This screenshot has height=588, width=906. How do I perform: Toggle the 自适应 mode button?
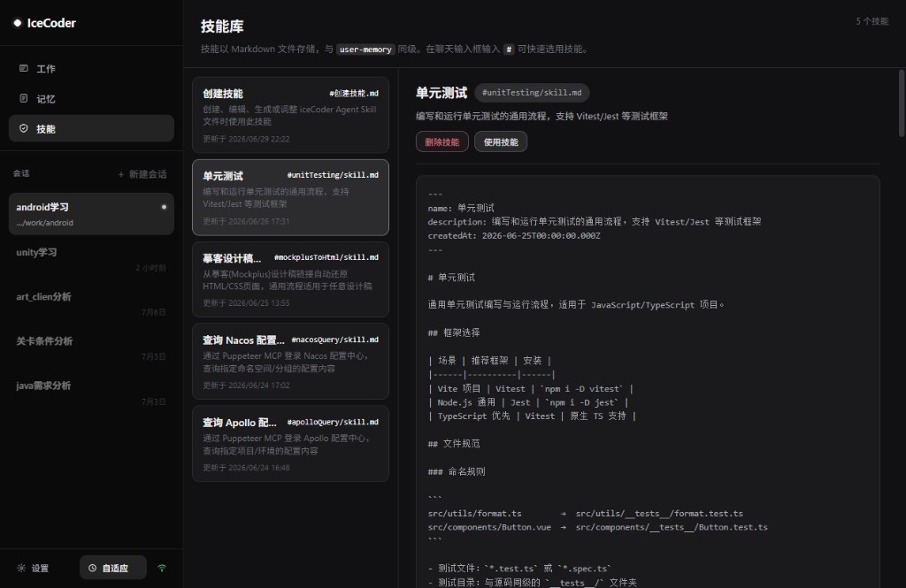point(112,568)
